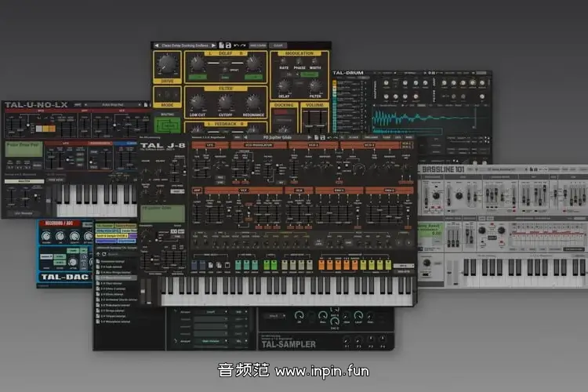
Task: Click VCF section header in TAL J-8
Action: (244, 191)
